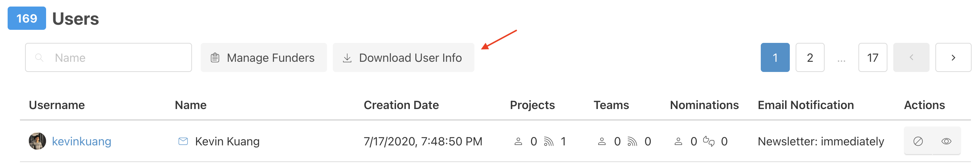Click the Projects owner person icon

[x=518, y=141]
